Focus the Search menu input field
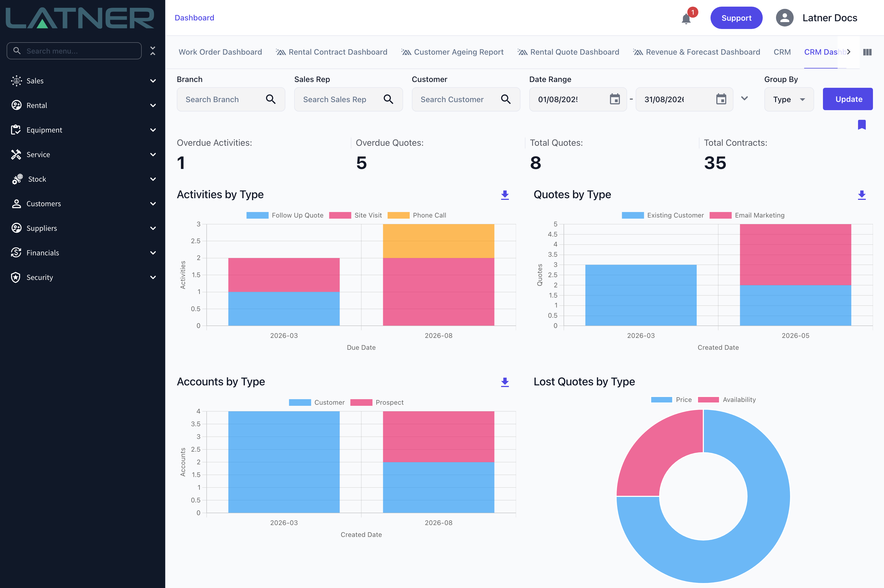 74,51
